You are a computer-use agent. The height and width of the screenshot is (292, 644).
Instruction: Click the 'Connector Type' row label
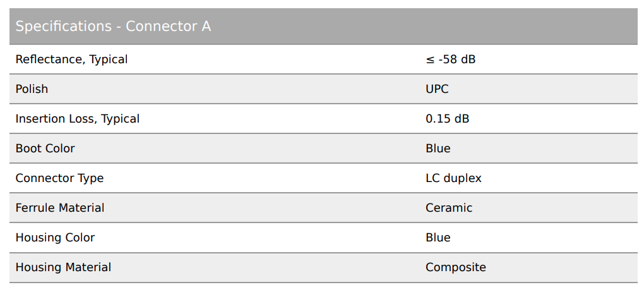[59, 178]
